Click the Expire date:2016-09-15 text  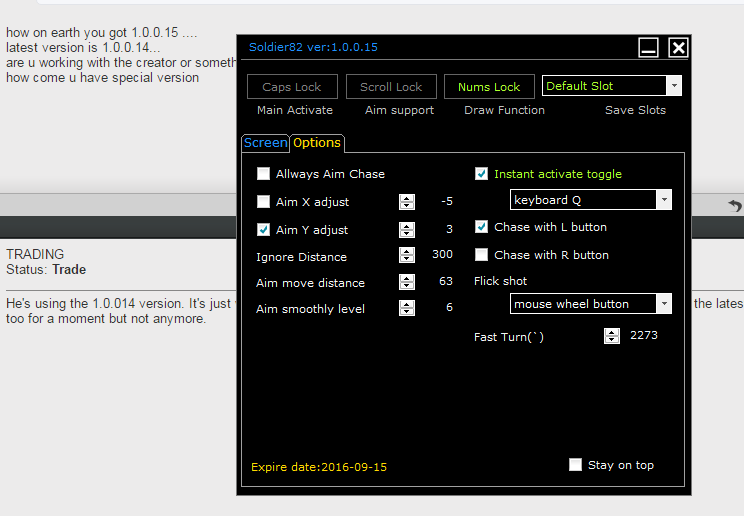[319, 467]
